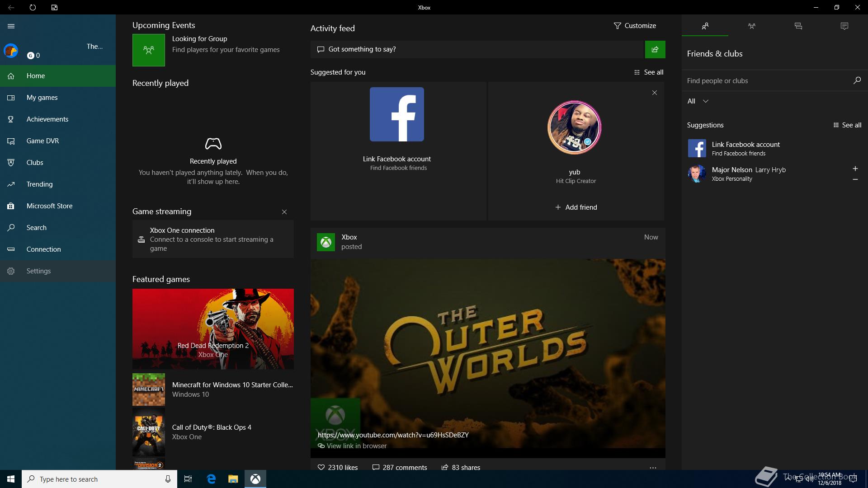The image size is (868, 488).
Task: Remove Major Nelson suggestion with minus icon
Action: click(855, 179)
